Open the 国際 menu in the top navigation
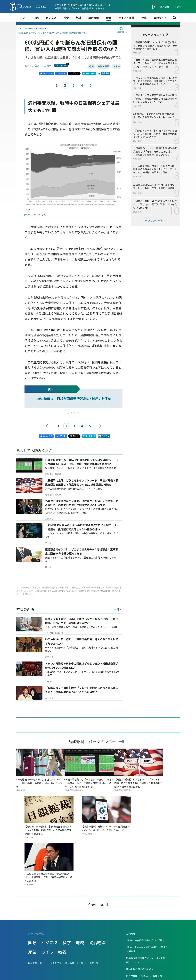 click(x=36, y=18)
